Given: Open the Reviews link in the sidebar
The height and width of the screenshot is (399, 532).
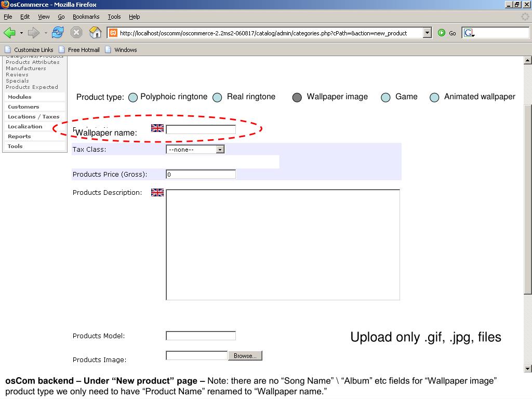Looking at the screenshot, I should tap(17, 75).
